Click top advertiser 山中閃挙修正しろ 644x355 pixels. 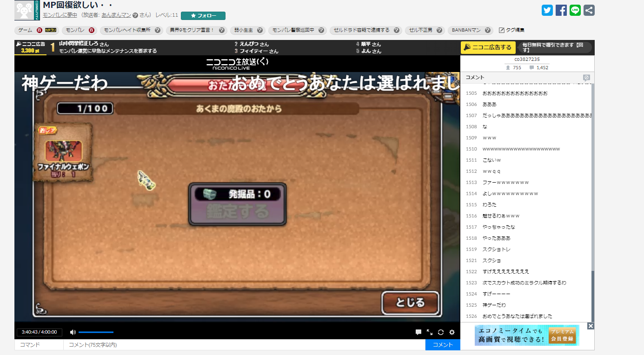tap(79, 44)
